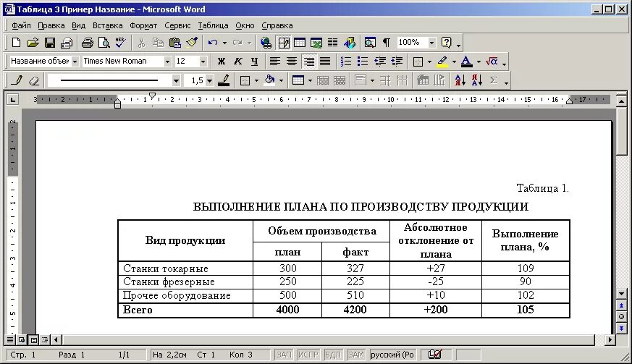The width and height of the screenshot is (632, 364).
Task: Open the Правка menu
Action: [x=51, y=25]
